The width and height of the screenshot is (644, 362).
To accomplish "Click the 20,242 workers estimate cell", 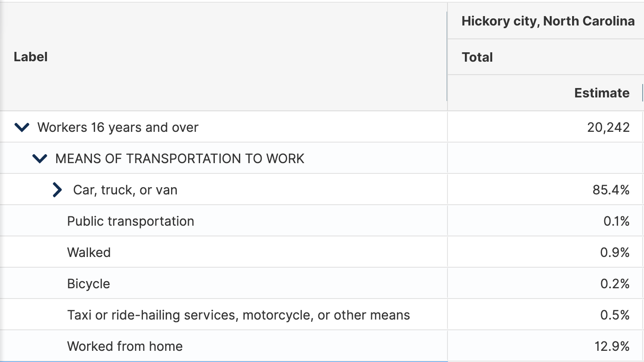I will (x=609, y=127).
